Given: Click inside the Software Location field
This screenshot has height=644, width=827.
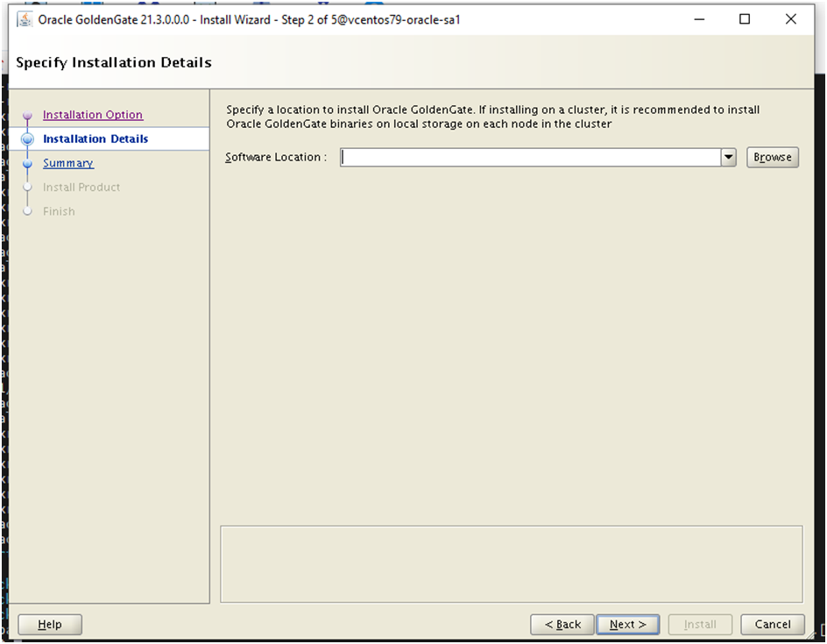Looking at the screenshot, I should [x=531, y=157].
